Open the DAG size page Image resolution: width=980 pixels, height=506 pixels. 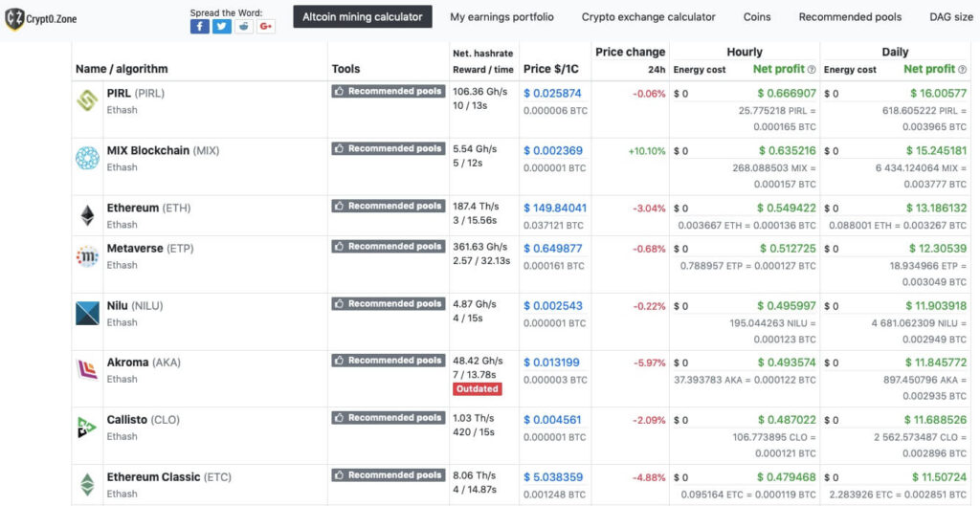tap(951, 17)
